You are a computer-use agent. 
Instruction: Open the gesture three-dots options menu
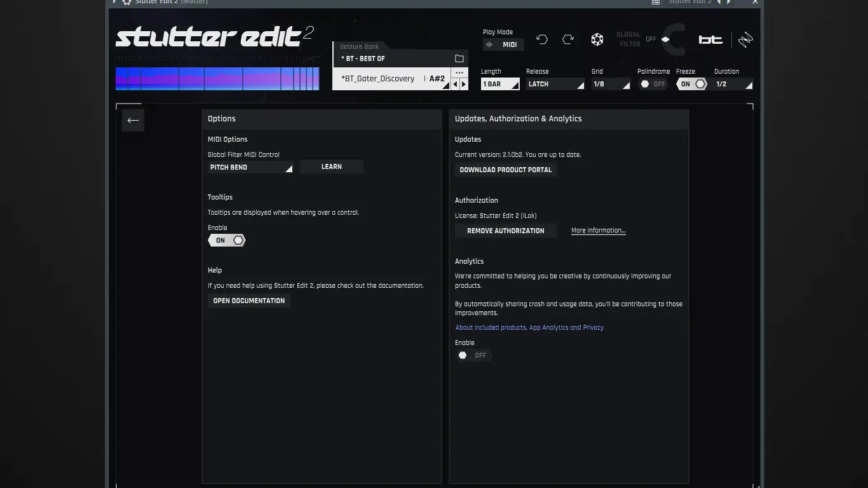click(x=459, y=72)
